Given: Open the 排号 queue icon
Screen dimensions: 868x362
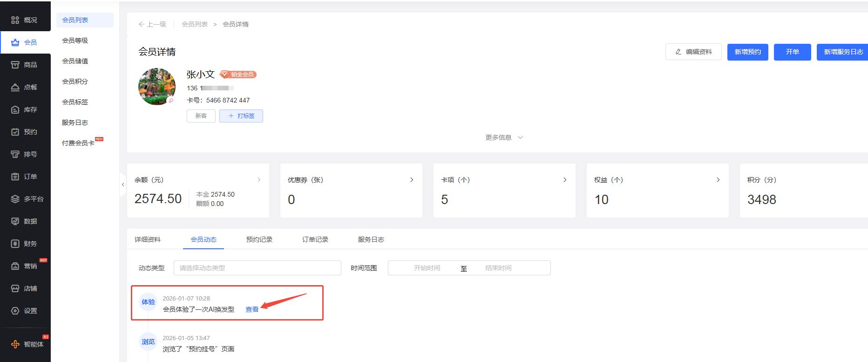Looking at the screenshot, I should [15, 154].
